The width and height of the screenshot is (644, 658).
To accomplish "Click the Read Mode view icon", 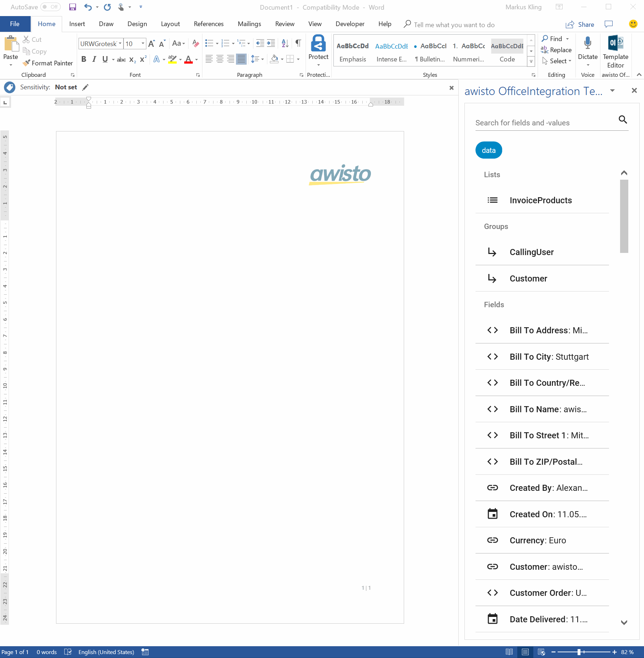I will tap(509, 652).
